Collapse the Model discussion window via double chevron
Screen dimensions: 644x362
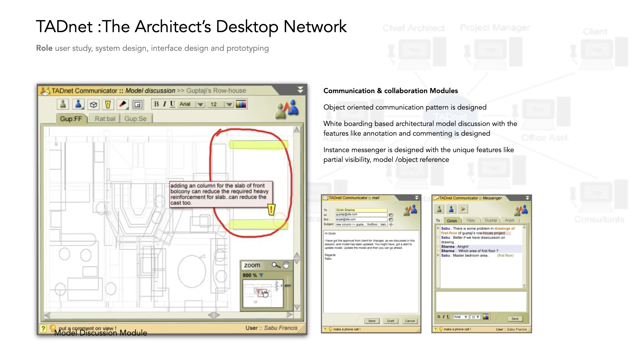pyautogui.click(x=301, y=89)
